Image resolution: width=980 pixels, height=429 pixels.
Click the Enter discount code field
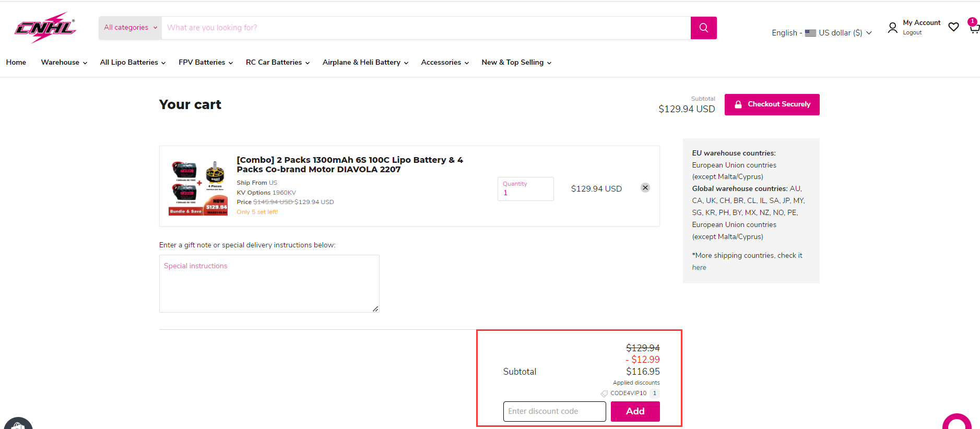point(554,411)
